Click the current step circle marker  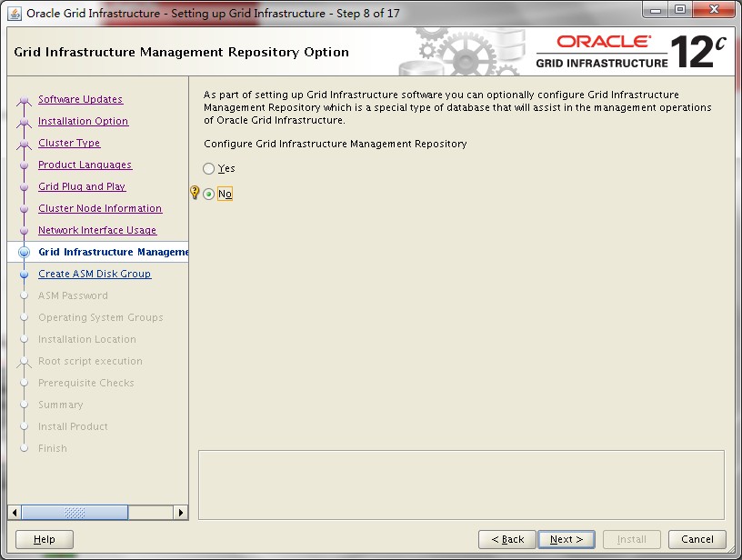25,252
